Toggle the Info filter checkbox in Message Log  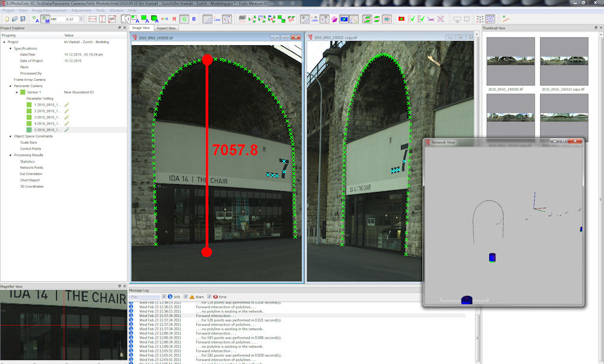(x=164, y=297)
